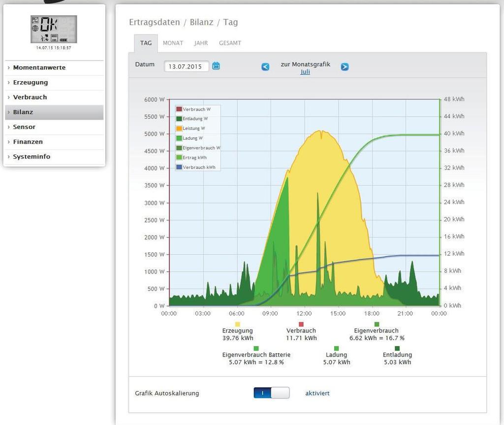Toggle Entladung W series in chart legend
Screen dimensions: 504x425
coord(192,119)
